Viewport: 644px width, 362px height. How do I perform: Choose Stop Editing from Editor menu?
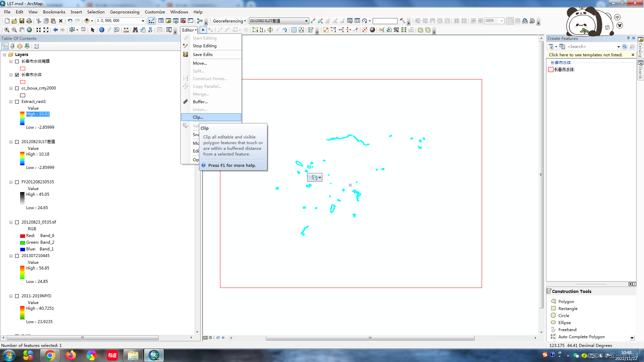pos(211,46)
